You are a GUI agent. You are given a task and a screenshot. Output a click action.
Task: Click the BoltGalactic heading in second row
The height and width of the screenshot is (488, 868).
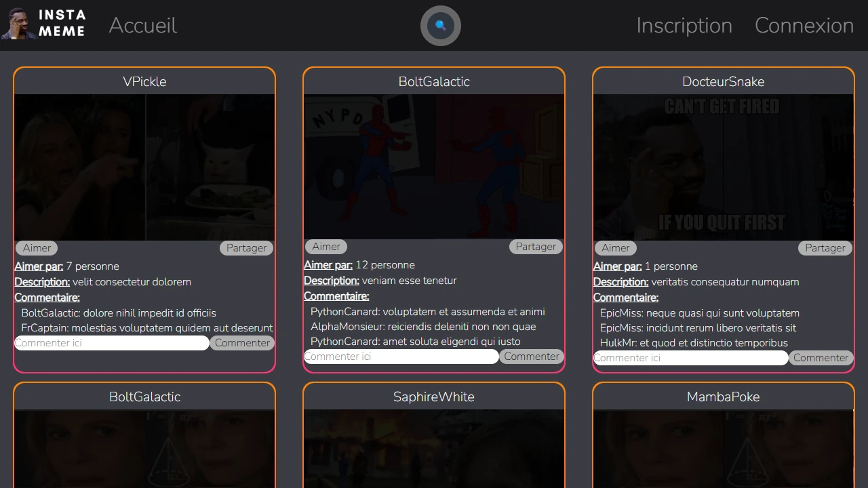tap(144, 396)
